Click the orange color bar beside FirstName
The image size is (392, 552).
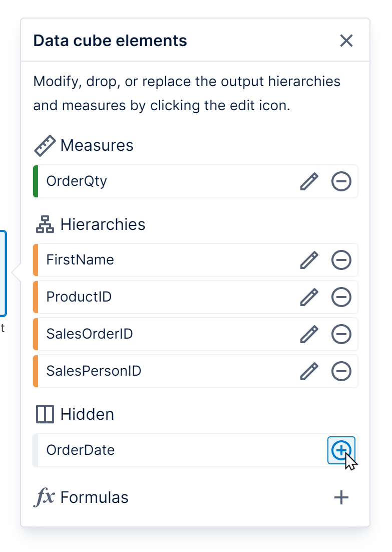point(36,259)
